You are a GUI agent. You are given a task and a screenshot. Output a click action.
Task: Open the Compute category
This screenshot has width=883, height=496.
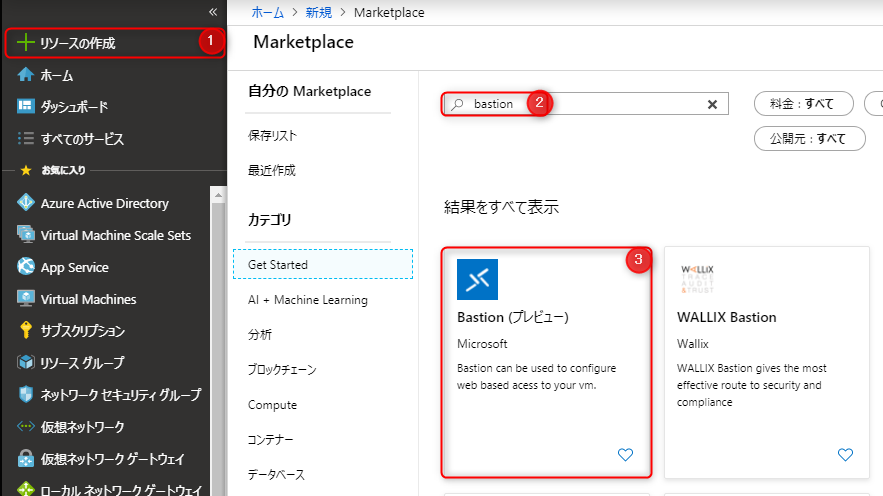click(x=272, y=405)
